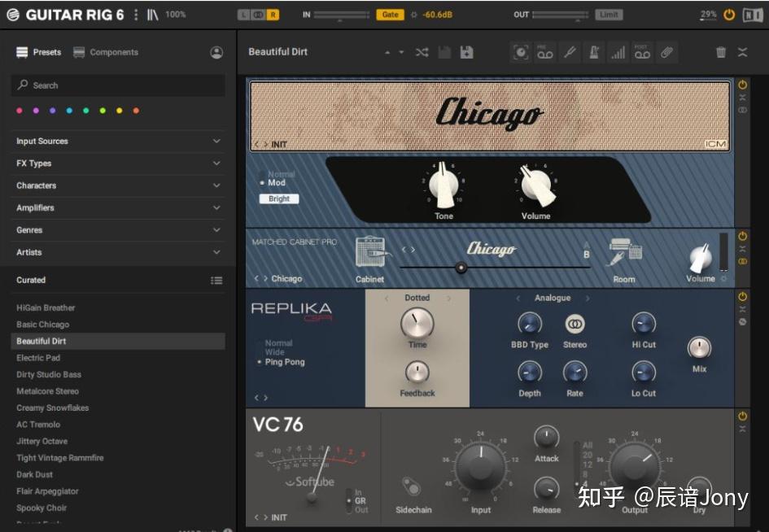Click the Guitar Rig 6 logo

tap(13, 15)
